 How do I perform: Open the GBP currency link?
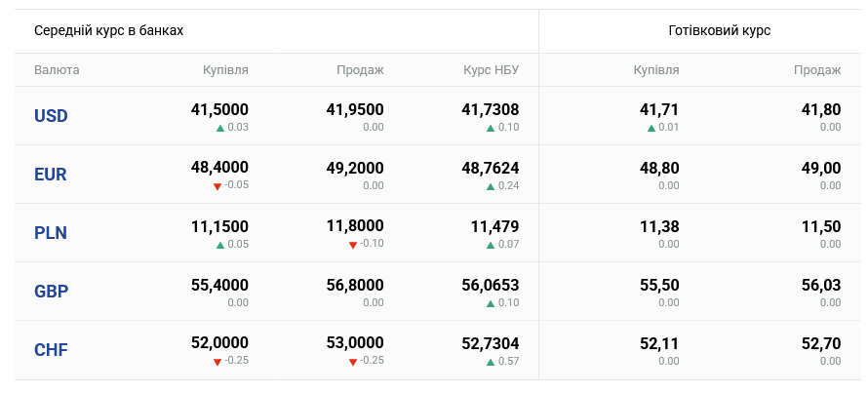[x=51, y=292]
